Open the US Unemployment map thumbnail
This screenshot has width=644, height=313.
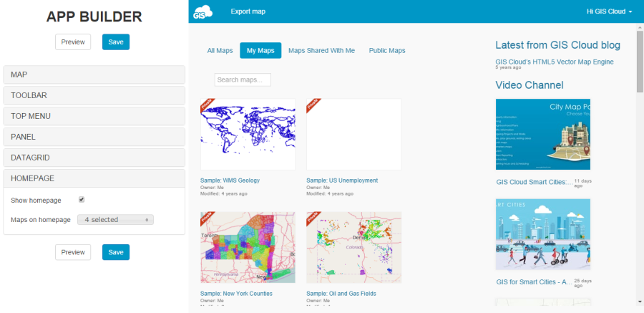[354, 134]
